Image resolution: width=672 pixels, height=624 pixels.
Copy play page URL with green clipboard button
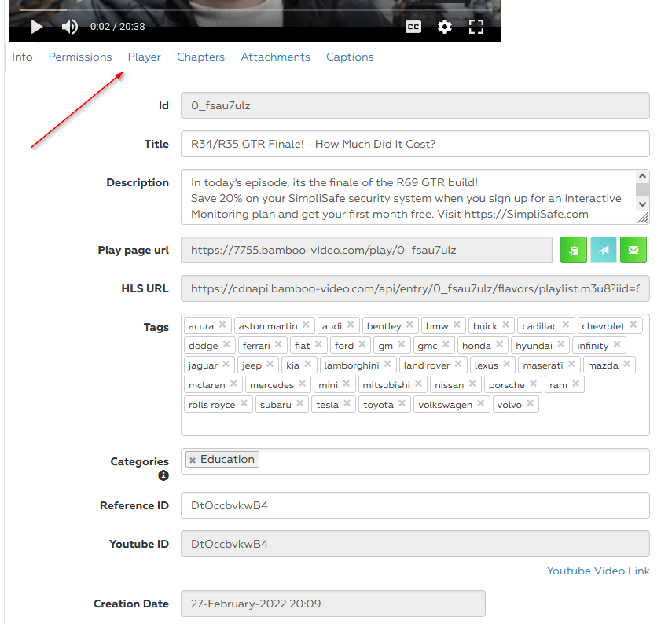coord(574,250)
